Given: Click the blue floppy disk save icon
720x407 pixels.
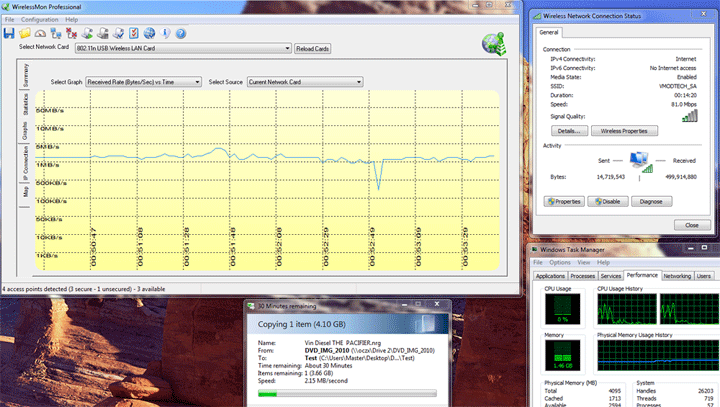Looking at the screenshot, I should (x=9, y=33).
